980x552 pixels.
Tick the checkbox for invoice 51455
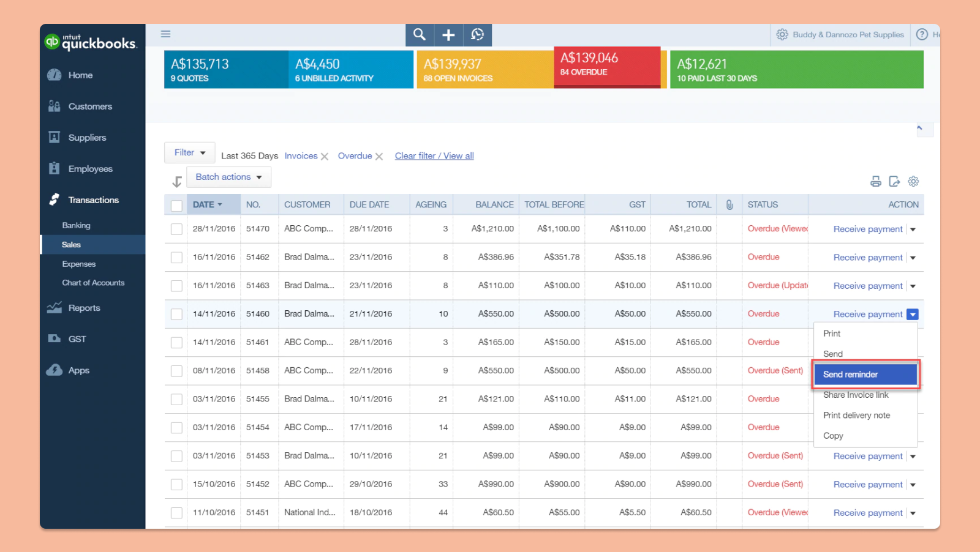click(x=176, y=399)
